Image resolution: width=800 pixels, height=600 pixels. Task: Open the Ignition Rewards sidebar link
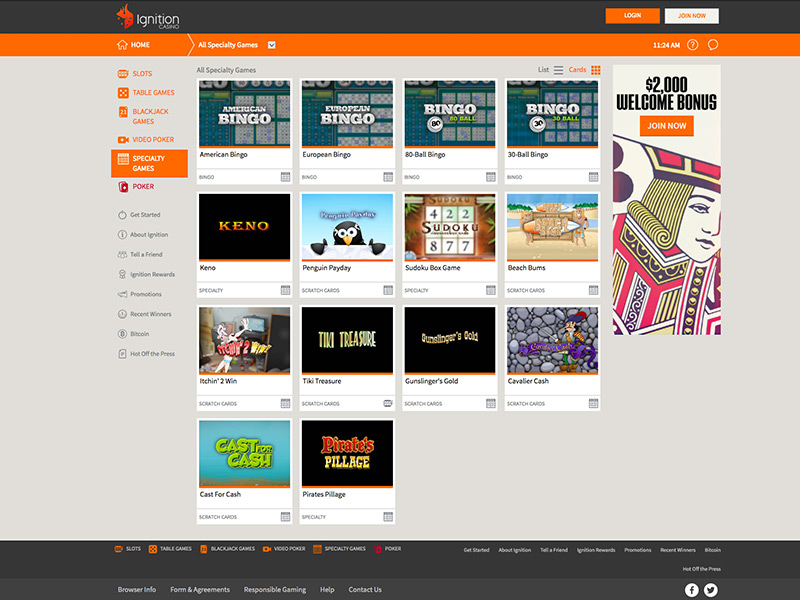(146, 274)
